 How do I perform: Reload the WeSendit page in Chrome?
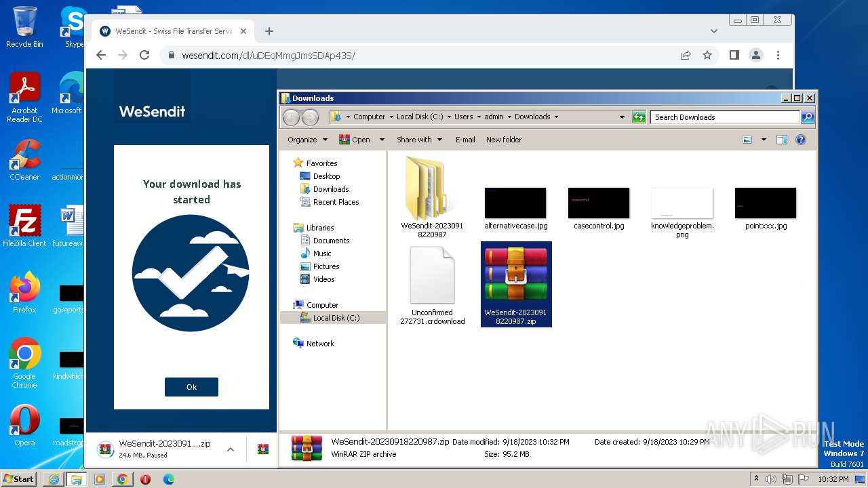click(x=144, y=55)
